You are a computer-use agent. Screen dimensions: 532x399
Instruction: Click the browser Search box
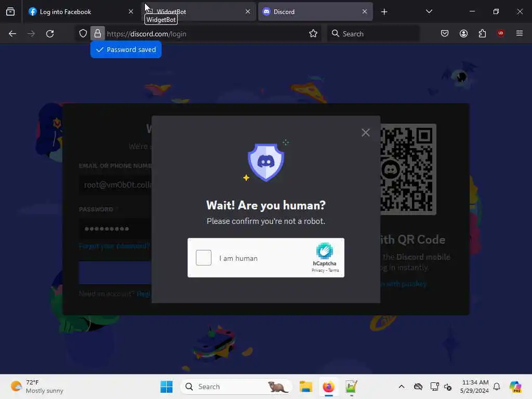tap(373, 34)
